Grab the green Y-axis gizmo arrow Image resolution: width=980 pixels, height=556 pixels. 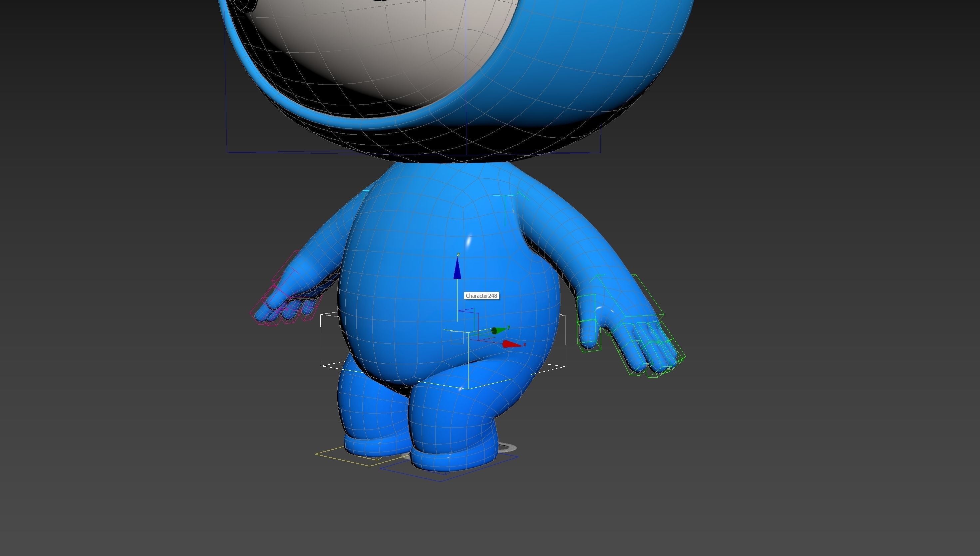click(x=499, y=330)
